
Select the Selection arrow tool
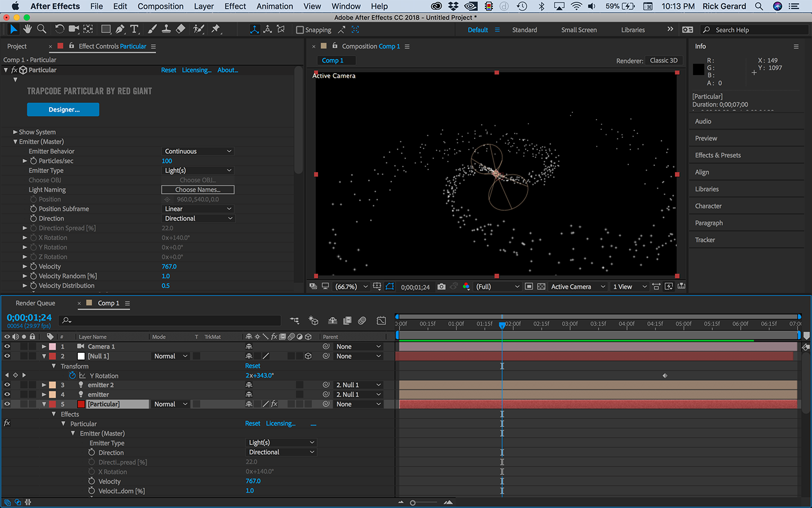tap(14, 29)
